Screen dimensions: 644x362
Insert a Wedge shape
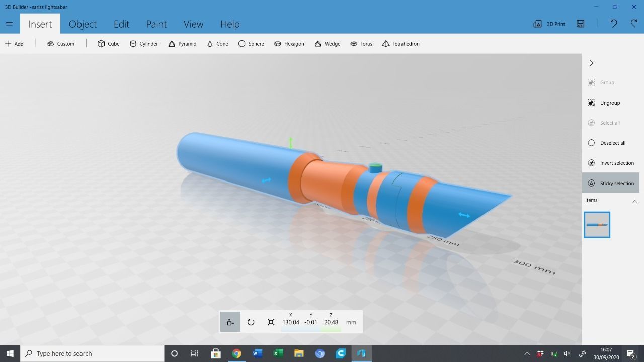tap(327, 44)
